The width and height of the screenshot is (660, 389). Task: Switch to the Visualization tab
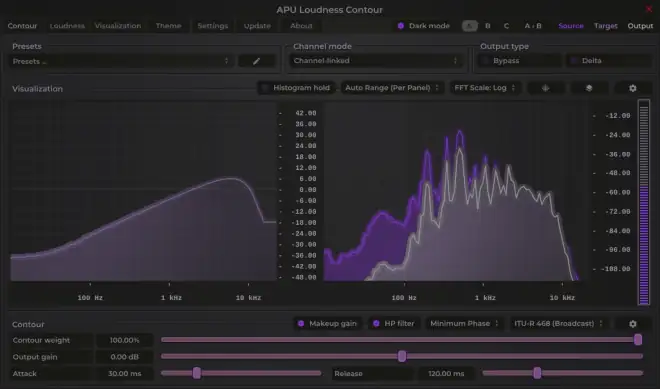(118, 26)
